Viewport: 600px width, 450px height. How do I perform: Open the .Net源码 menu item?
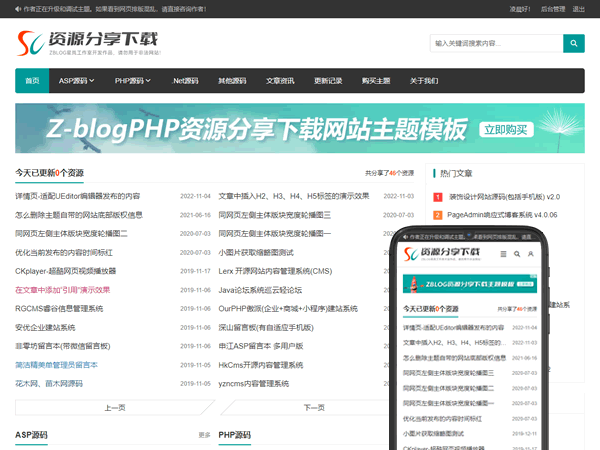[x=185, y=81]
